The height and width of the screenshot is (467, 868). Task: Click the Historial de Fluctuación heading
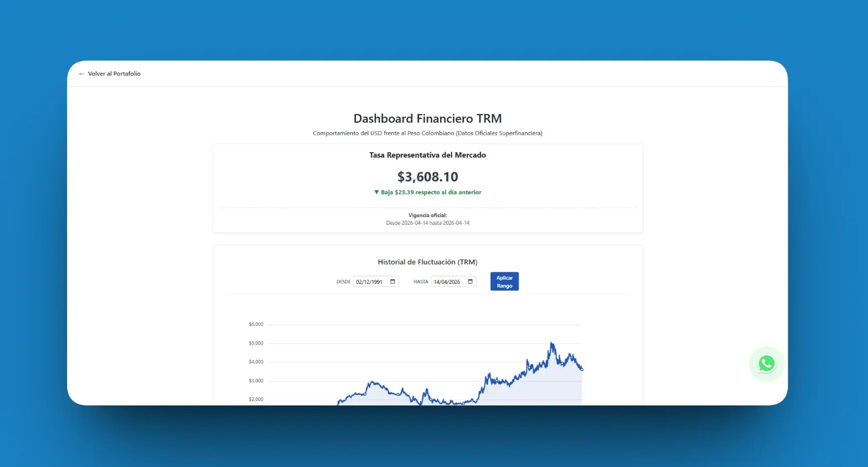[x=427, y=262]
